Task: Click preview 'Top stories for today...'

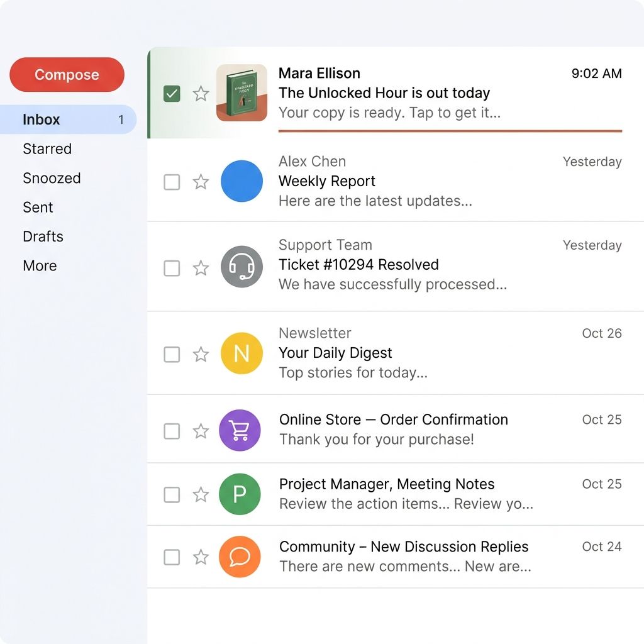Action: 353,372
